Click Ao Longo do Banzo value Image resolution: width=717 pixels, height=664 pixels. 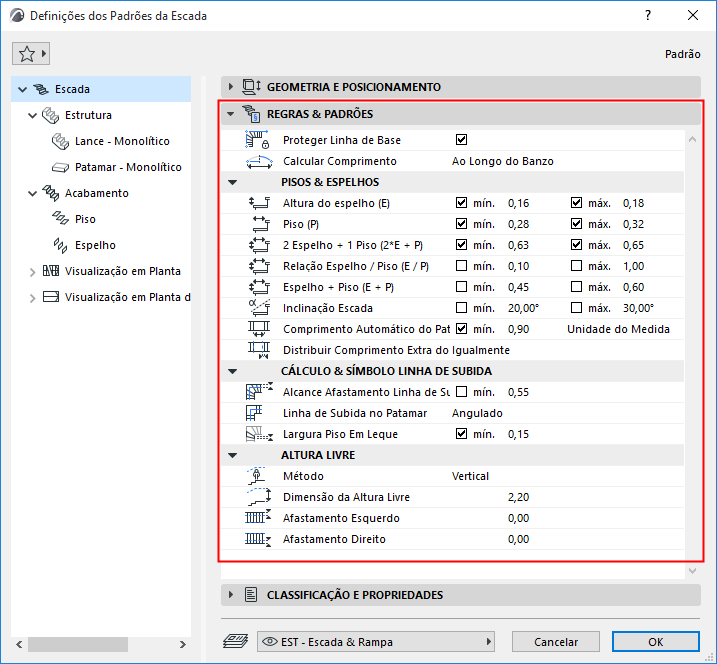503,161
